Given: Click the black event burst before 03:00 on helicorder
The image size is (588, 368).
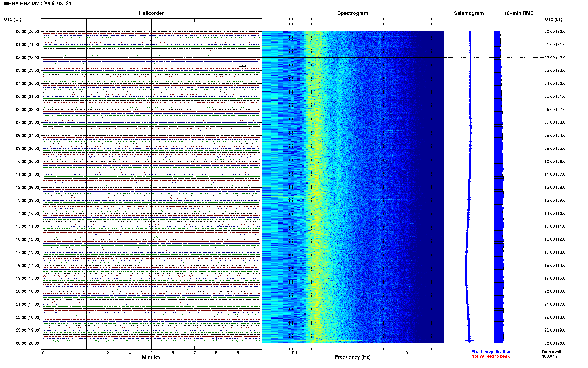Looking at the screenshot, I should (x=244, y=66).
